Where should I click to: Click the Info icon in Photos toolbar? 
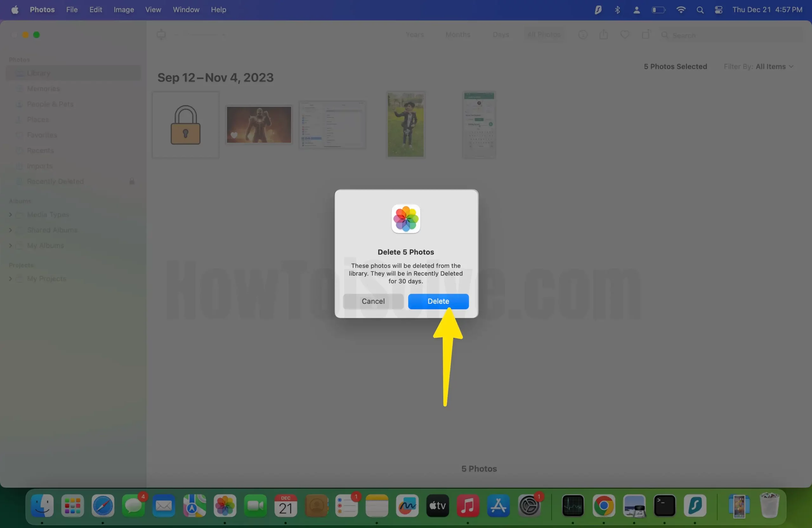pos(583,35)
